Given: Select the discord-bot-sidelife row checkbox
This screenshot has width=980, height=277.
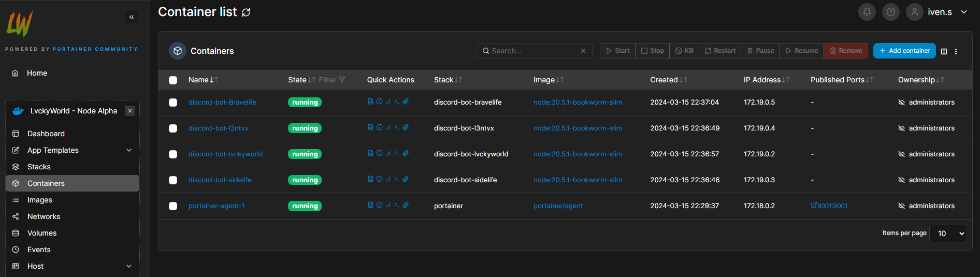Looking at the screenshot, I should tap(173, 180).
